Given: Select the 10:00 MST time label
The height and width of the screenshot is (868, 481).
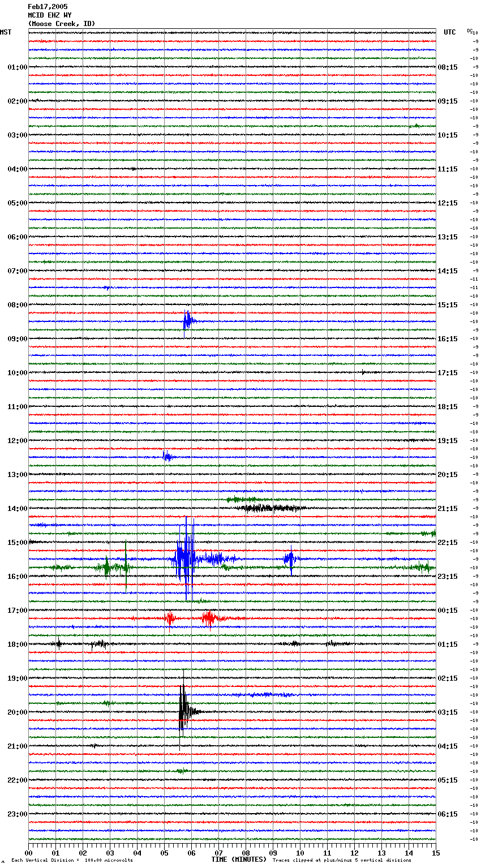Looking at the screenshot, I should [18, 373].
